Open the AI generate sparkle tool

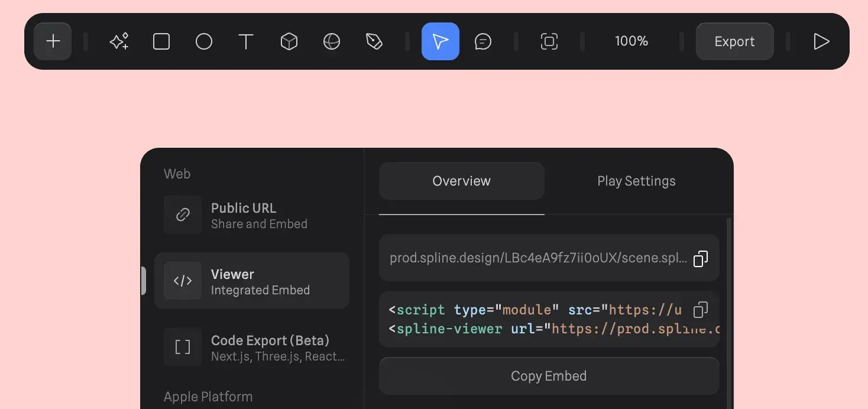point(119,41)
